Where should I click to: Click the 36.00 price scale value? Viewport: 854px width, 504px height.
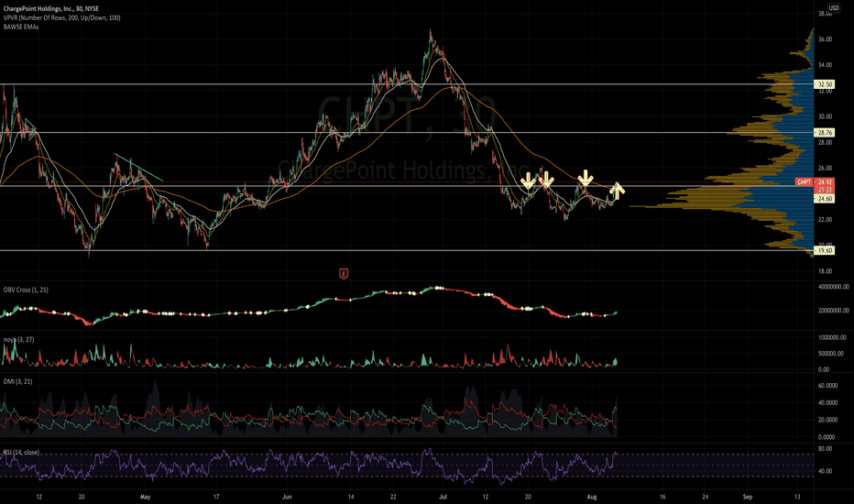(825, 39)
